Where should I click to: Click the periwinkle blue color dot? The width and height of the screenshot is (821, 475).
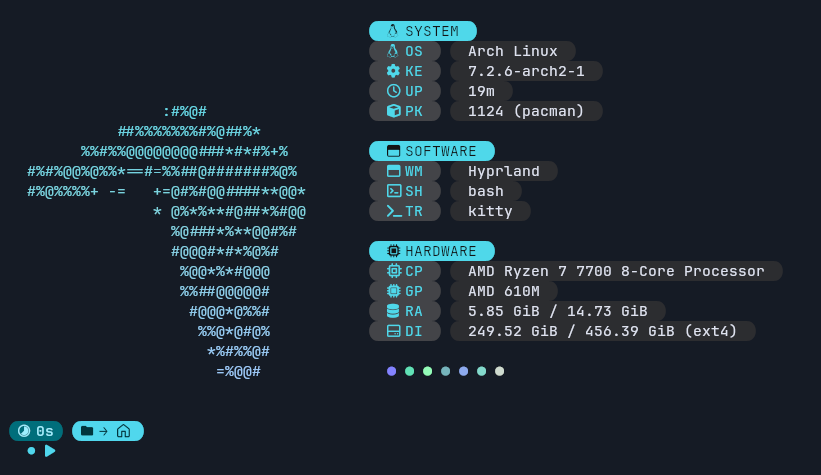pos(463,371)
